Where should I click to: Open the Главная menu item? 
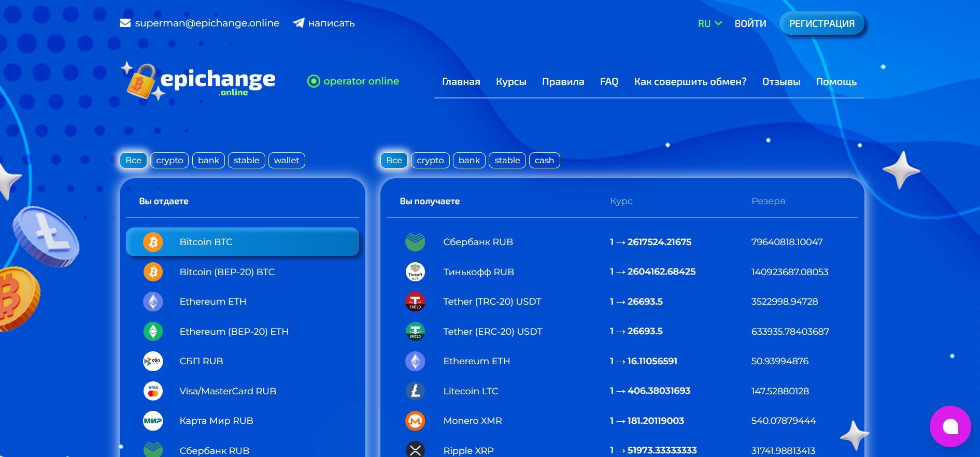tap(461, 82)
